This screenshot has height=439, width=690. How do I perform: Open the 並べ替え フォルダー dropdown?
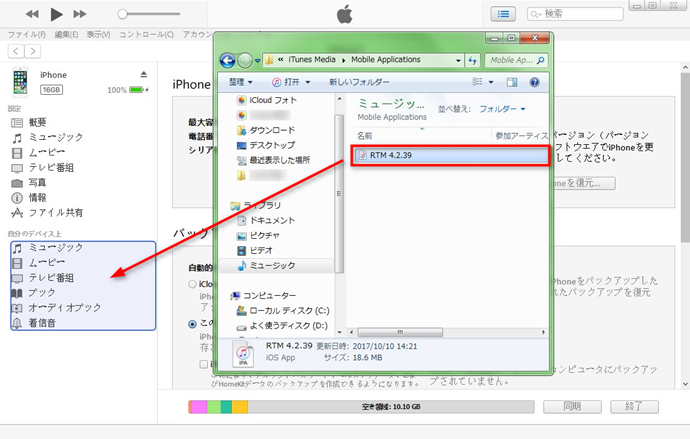pyautogui.click(x=502, y=109)
